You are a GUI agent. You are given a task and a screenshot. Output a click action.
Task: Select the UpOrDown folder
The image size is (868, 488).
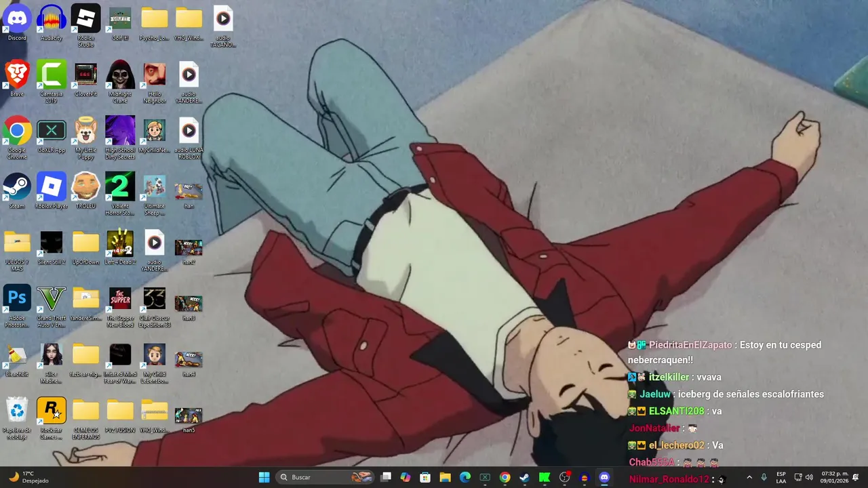tap(85, 247)
